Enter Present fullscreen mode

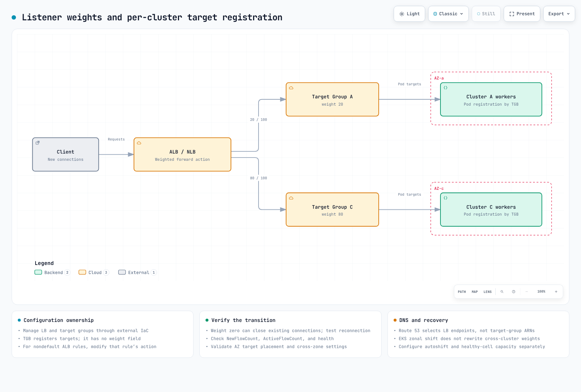522,14
